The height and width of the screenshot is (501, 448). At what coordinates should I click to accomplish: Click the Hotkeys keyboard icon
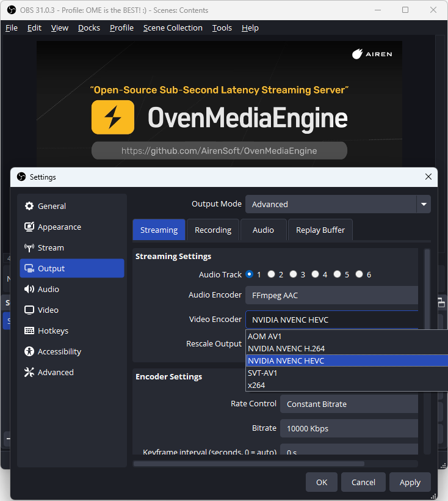29,331
